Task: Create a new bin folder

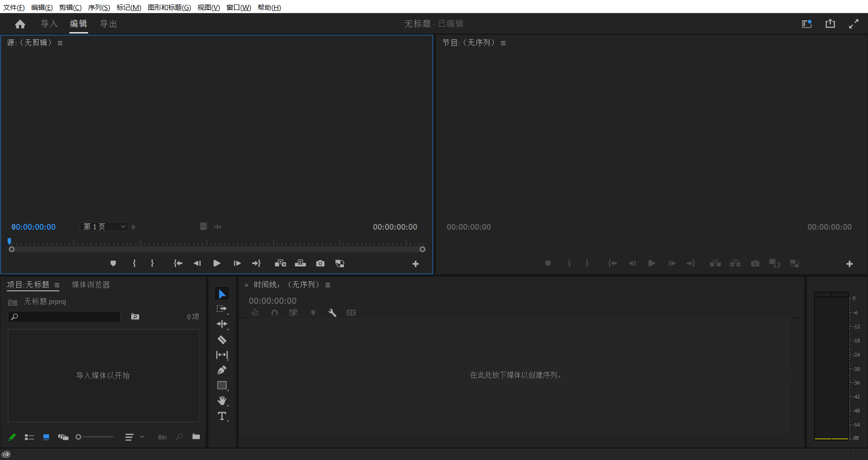Action: coord(196,436)
